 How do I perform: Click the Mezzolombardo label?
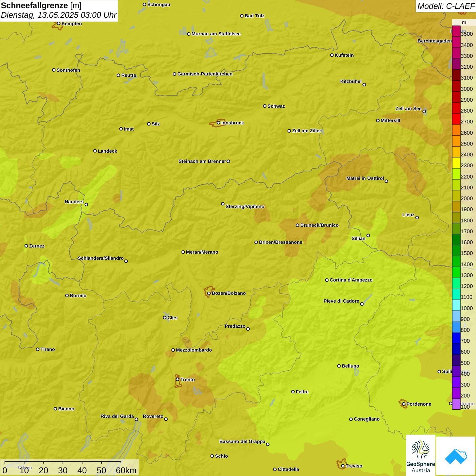194,350
